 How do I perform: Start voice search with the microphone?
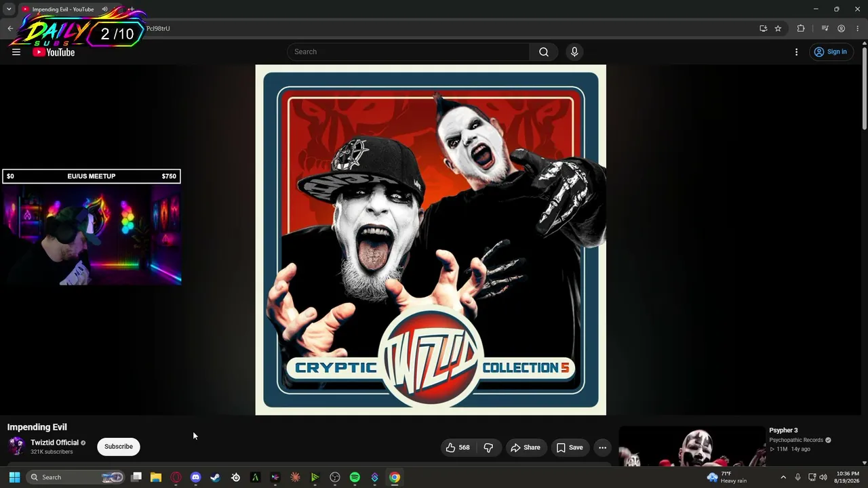574,52
